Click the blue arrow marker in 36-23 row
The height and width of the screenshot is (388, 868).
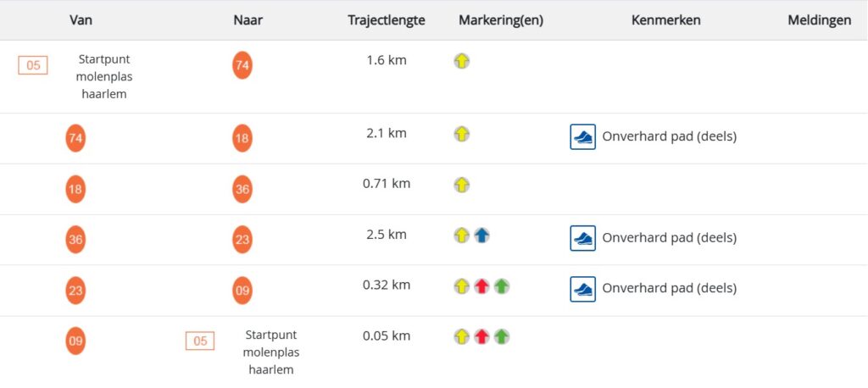481,236
